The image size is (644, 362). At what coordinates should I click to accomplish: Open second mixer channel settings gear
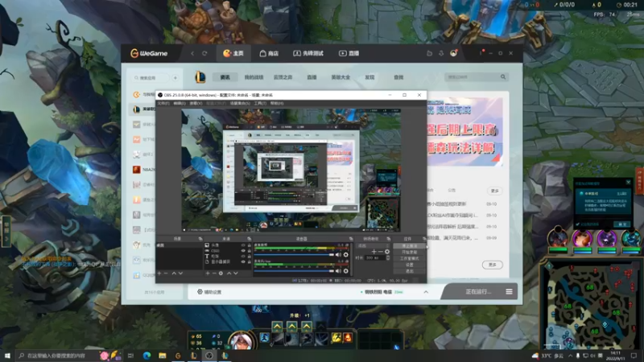pyautogui.click(x=346, y=271)
